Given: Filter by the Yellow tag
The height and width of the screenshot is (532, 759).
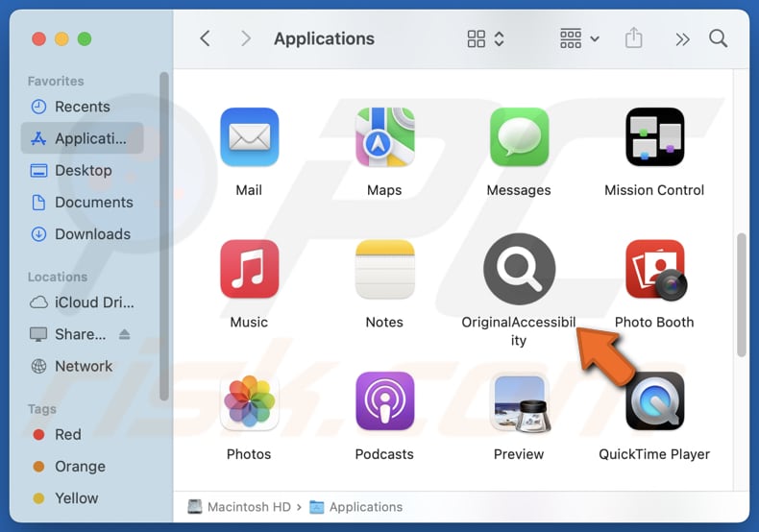Looking at the screenshot, I should click(x=83, y=498).
